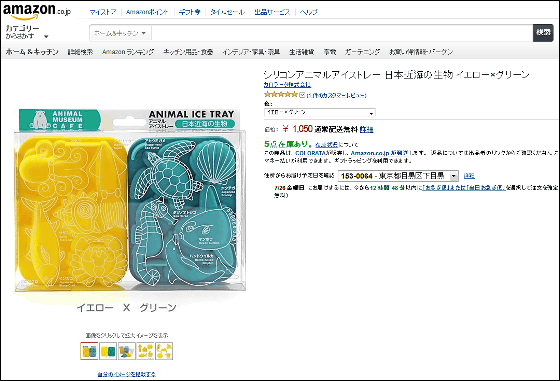Select the fifth yellow ice shapes thumbnail
Image resolution: width=560 pixels, height=381 pixels.
[164, 351]
